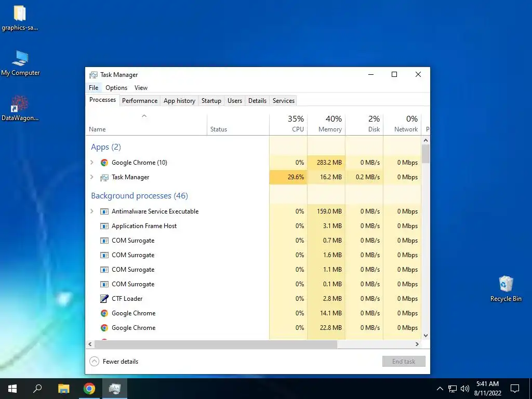Viewport: 532px width, 399px height.
Task: Open the View menu
Action: [x=141, y=88]
